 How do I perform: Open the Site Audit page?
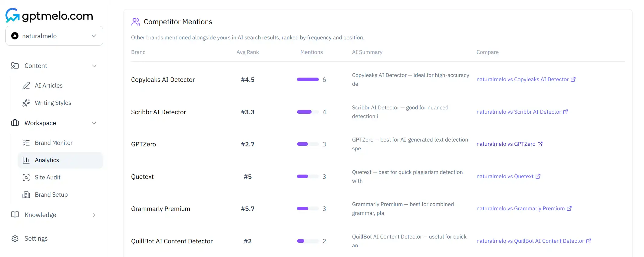coord(48,177)
